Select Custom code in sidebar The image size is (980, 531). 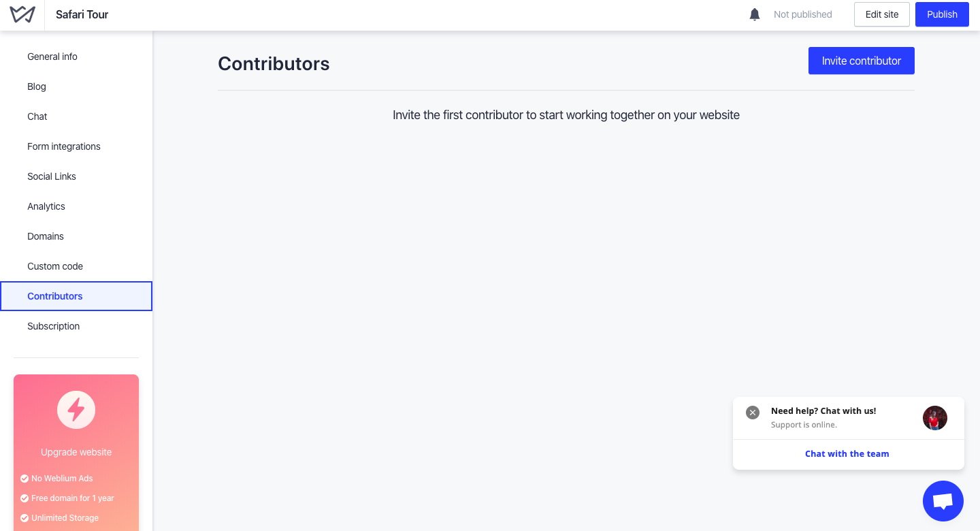click(55, 266)
